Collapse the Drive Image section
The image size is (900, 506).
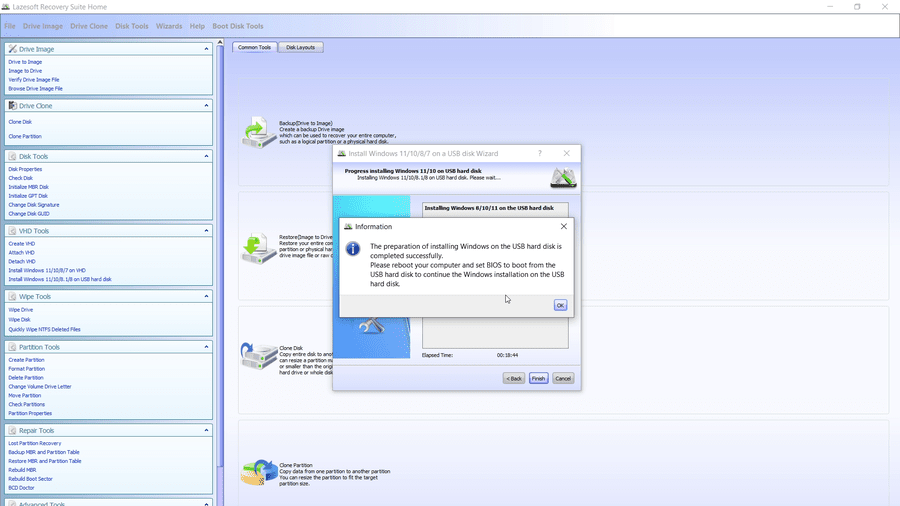[x=206, y=49]
